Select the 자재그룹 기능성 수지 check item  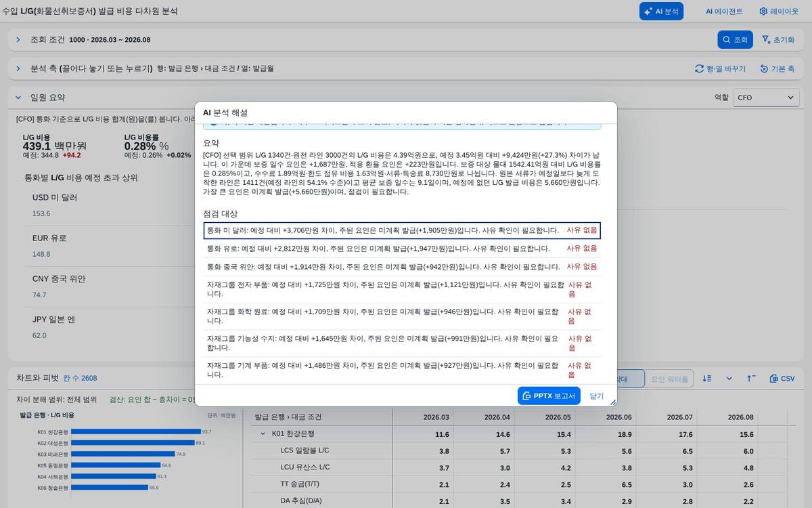click(x=402, y=343)
